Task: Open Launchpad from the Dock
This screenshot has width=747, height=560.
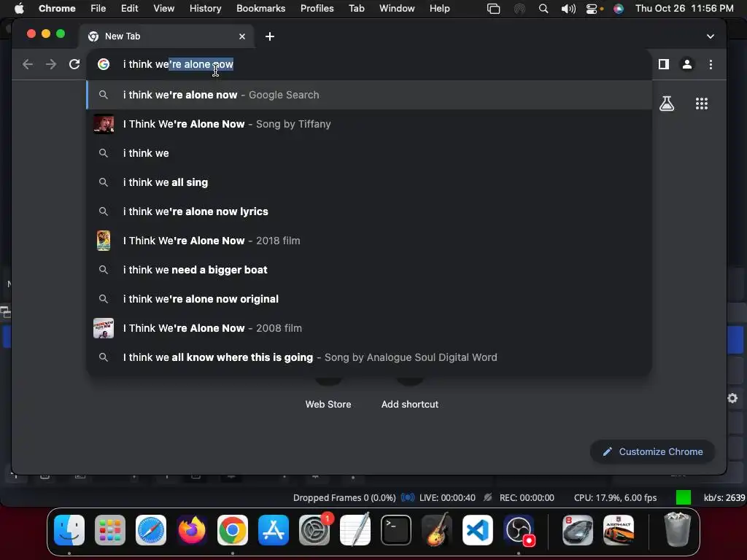Action: tap(110, 530)
